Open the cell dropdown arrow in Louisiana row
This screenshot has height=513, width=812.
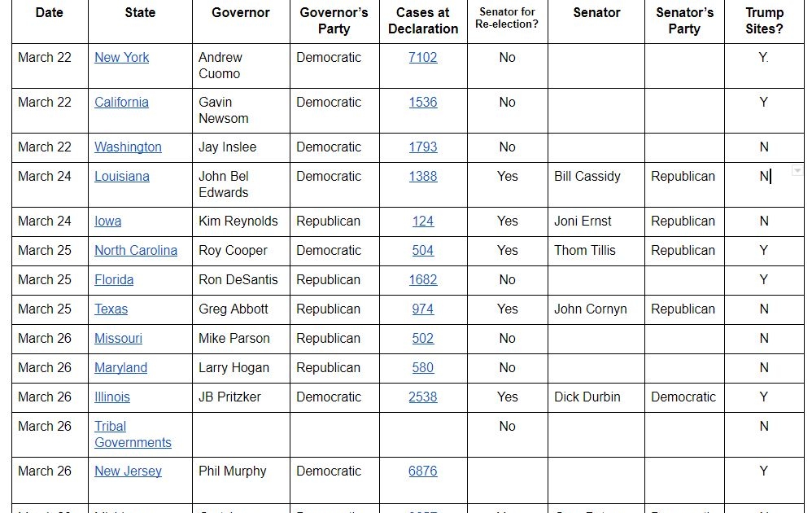(797, 170)
